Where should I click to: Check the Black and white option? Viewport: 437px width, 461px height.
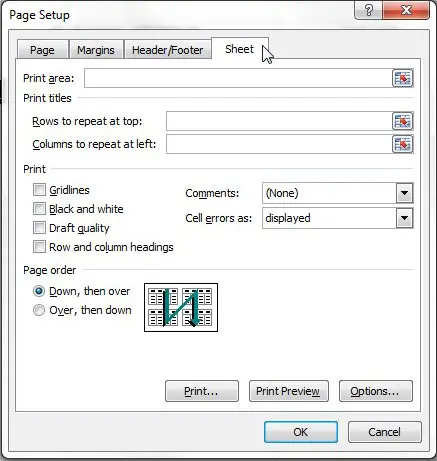coord(39,209)
